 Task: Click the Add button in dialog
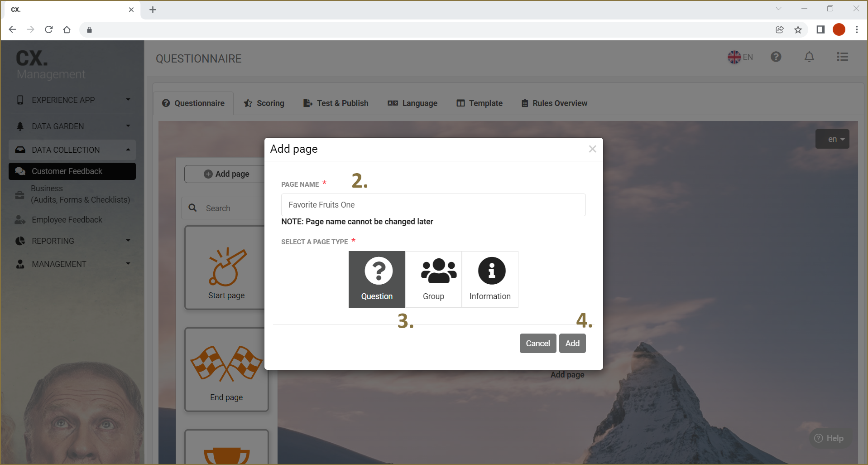(x=572, y=343)
